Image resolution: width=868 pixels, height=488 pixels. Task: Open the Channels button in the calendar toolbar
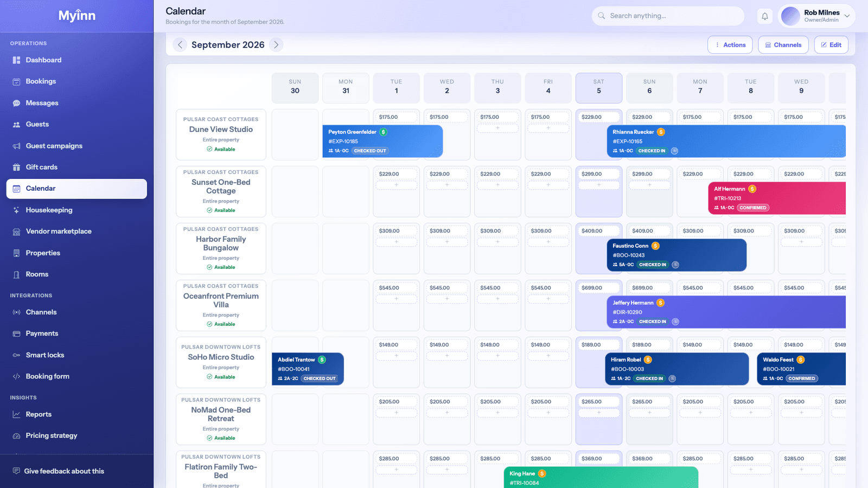coord(783,45)
